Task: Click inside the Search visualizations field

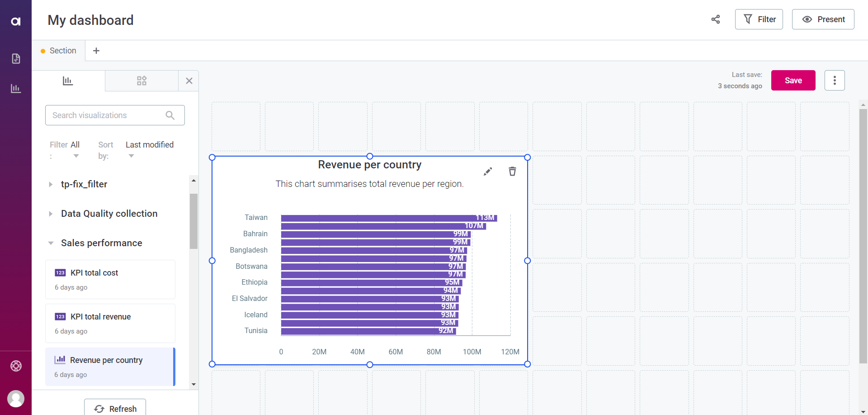Action: (104, 115)
